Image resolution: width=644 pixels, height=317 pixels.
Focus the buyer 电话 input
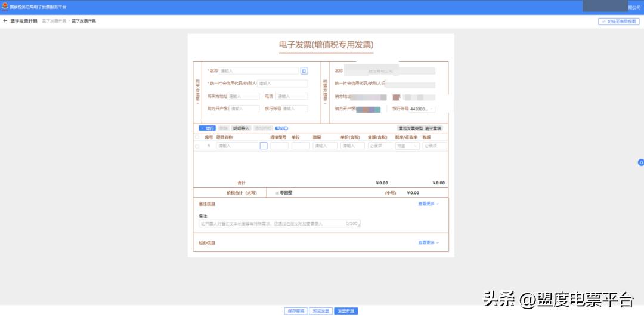292,96
